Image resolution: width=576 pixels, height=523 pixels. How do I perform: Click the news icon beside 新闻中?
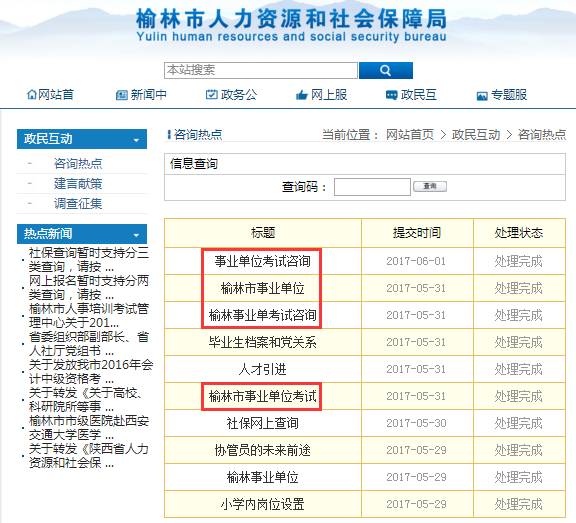[x=122, y=95]
